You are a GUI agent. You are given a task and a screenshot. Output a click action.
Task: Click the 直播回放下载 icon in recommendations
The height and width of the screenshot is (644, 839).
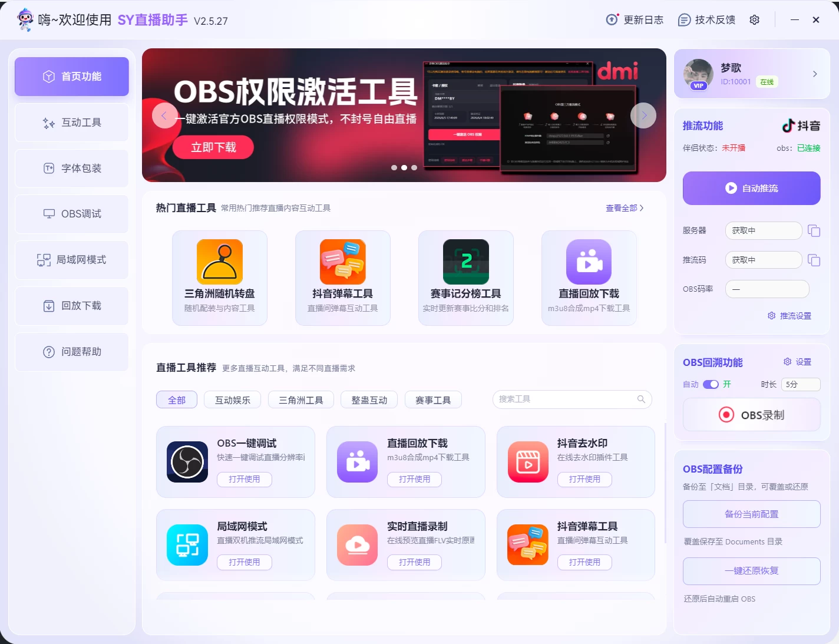(x=358, y=462)
